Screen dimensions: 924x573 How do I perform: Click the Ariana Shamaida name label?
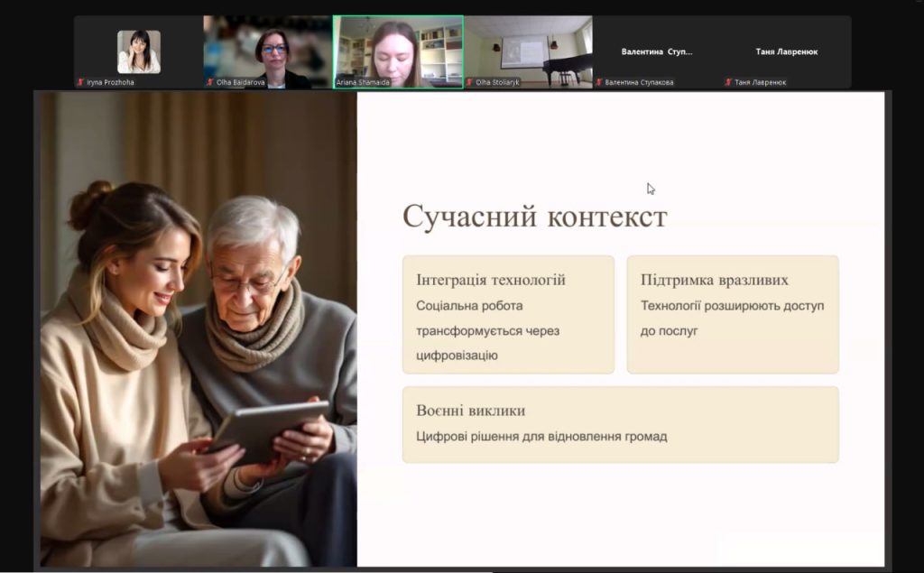tap(363, 82)
